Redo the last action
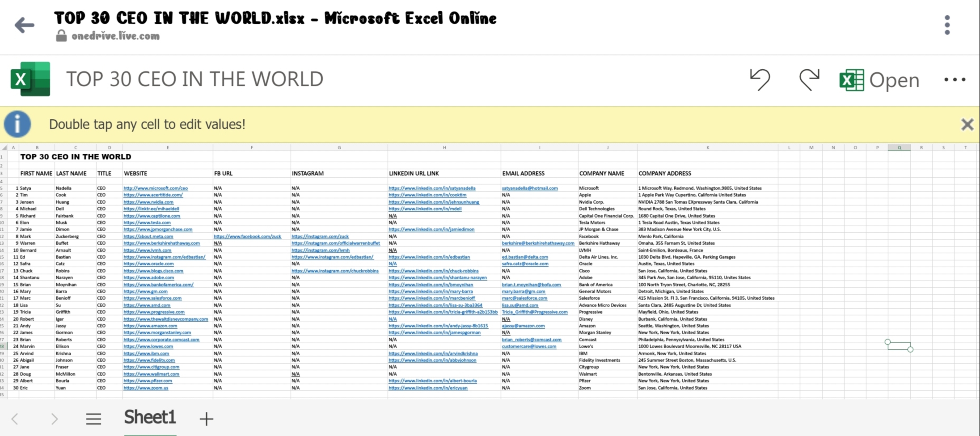 809,80
